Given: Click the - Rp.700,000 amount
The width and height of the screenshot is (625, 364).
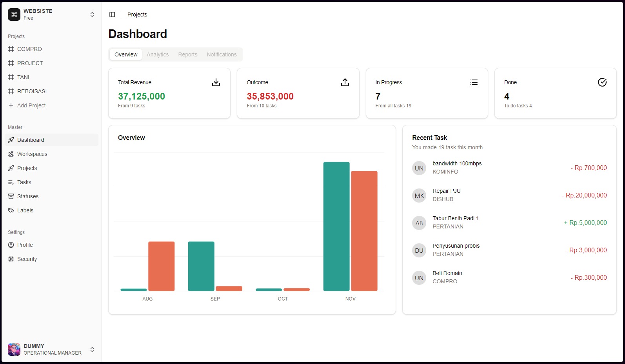Looking at the screenshot, I should pyautogui.click(x=589, y=168).
